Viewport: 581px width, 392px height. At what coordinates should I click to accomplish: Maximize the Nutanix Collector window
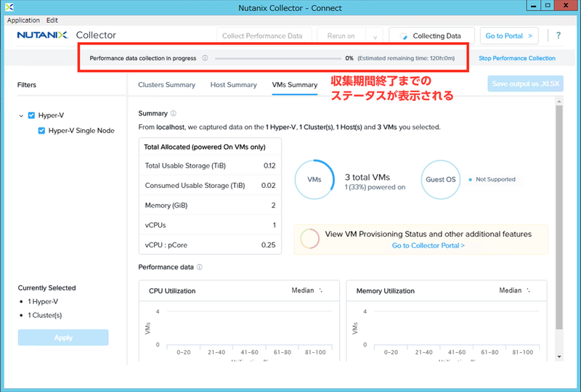(548, 5)
